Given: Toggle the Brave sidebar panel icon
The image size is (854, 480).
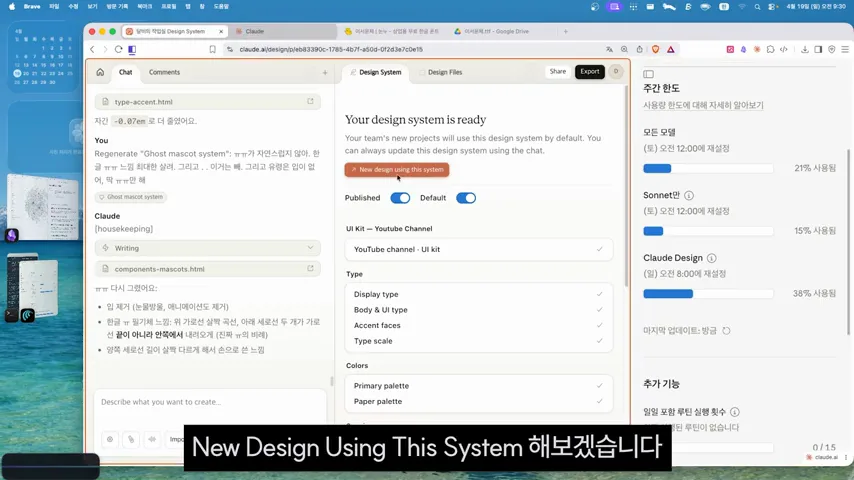Looking at the screenshot, I should pos(818,49).
